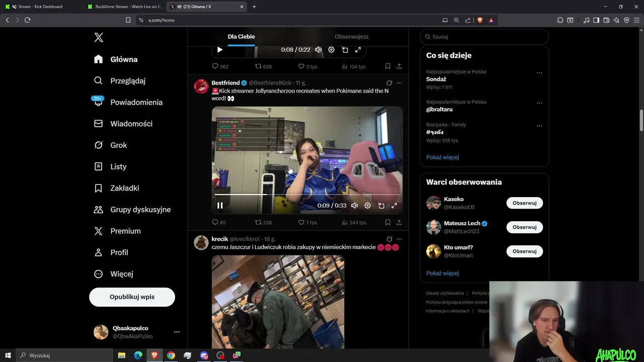Show more suggestions under Warci obserwowania

click(442, 274)
